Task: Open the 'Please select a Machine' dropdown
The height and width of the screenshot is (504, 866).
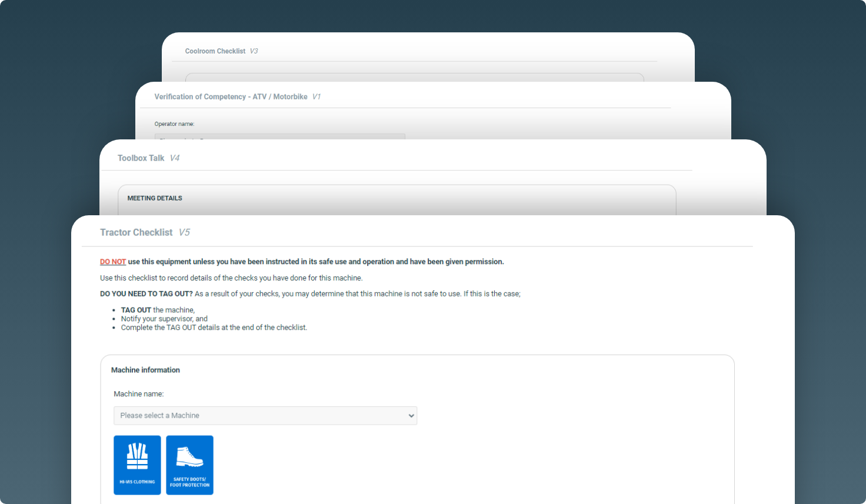Action: pyautogui.click(x=265, y=416)
